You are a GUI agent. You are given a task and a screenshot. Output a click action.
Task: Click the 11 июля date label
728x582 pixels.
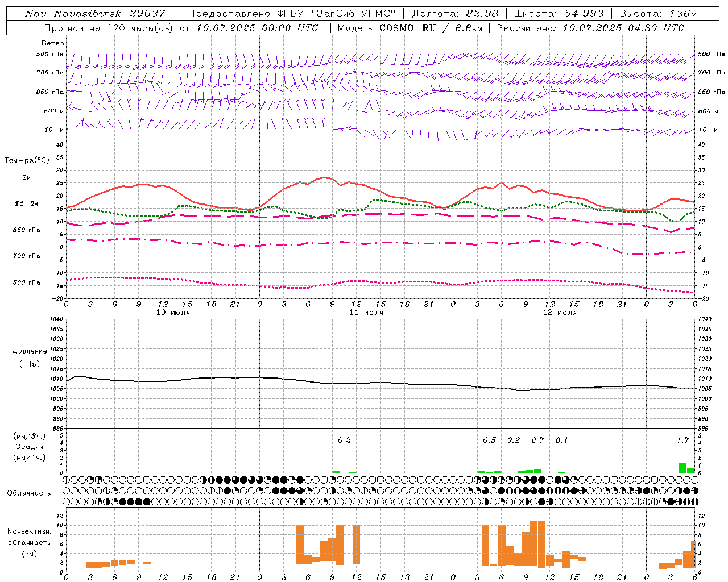click(367, 313)
